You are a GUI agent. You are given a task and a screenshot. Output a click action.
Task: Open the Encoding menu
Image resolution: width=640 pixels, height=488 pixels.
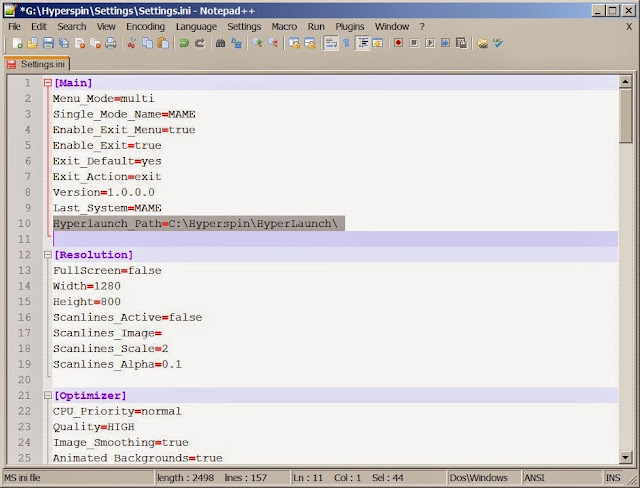145,27
